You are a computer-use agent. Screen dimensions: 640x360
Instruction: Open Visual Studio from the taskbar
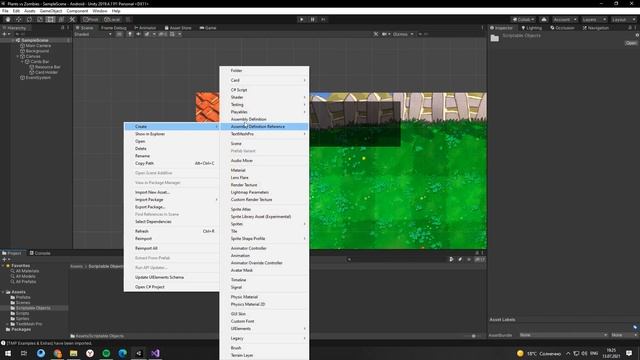(x=155, y=353)
